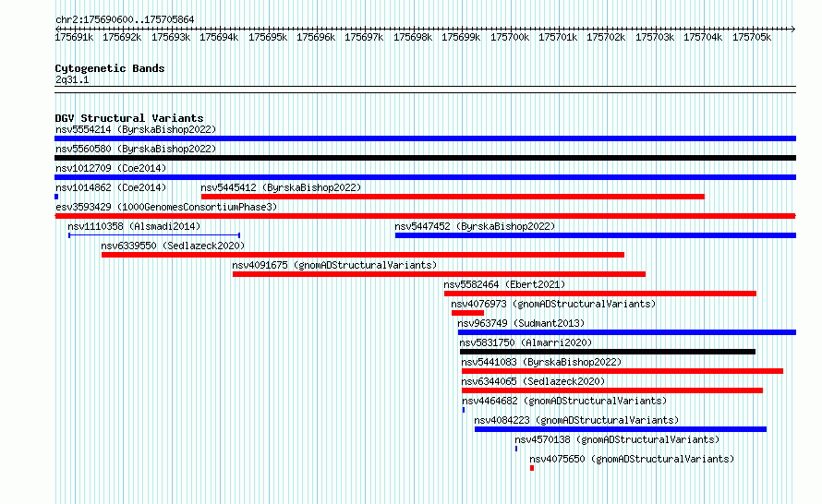Open nsv5447452 (ByrskaBishop2022) variant label

[x=475, y=226]
